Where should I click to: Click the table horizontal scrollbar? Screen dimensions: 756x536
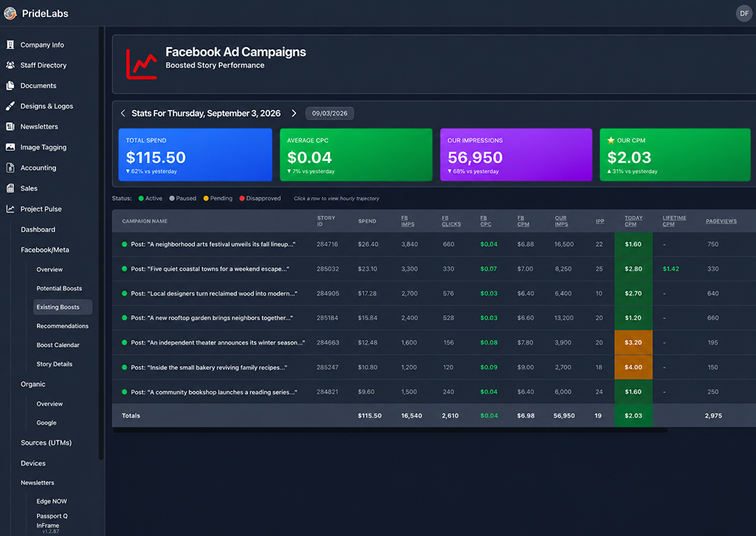[391, 430]
